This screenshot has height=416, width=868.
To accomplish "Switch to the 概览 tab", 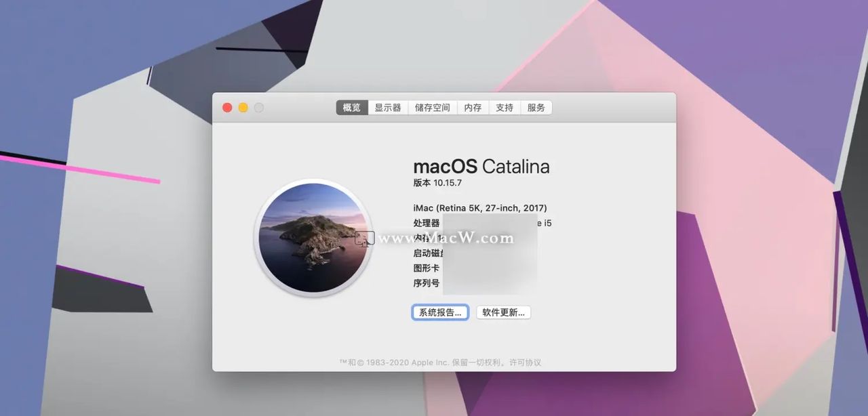I will (x=352, y=108).
